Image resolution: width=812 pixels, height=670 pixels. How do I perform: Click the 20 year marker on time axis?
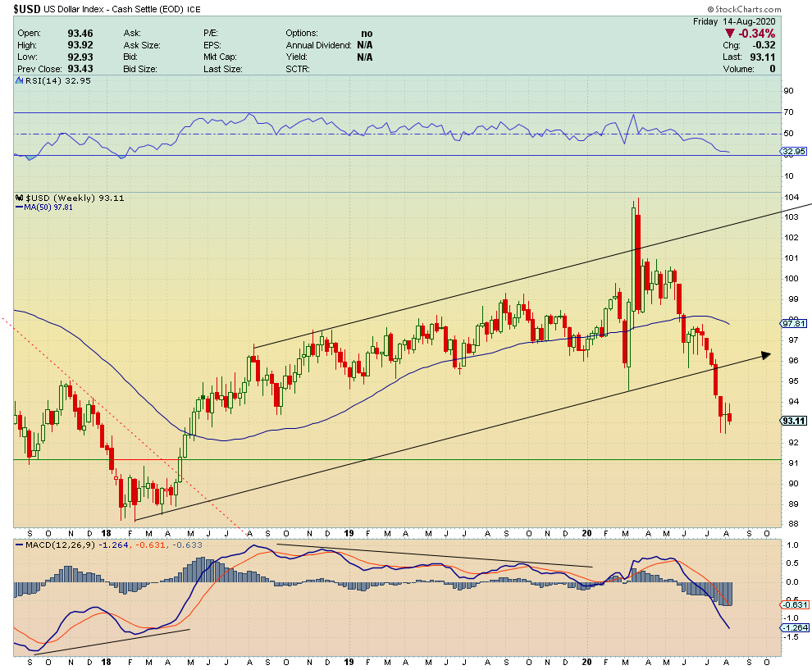click(586, 660)
